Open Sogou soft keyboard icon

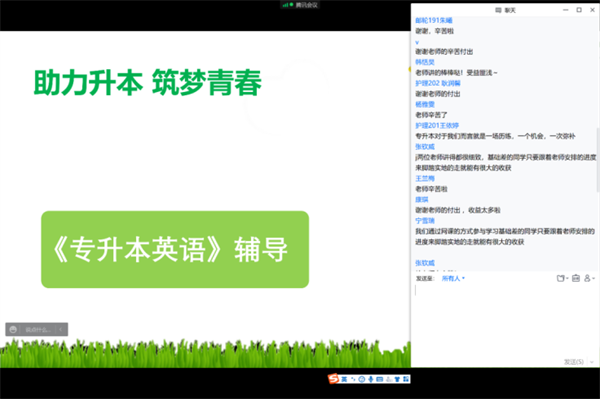[380, 379]
